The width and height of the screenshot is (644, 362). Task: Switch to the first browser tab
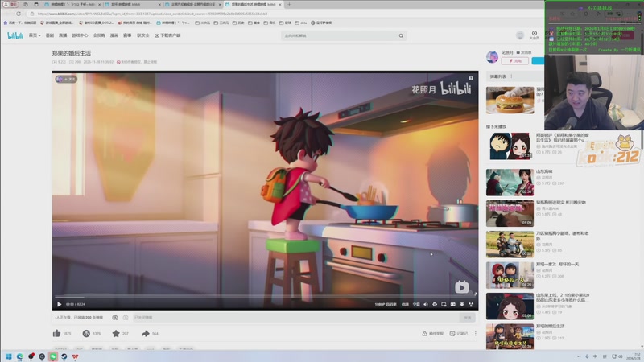[x=72, y=5]
